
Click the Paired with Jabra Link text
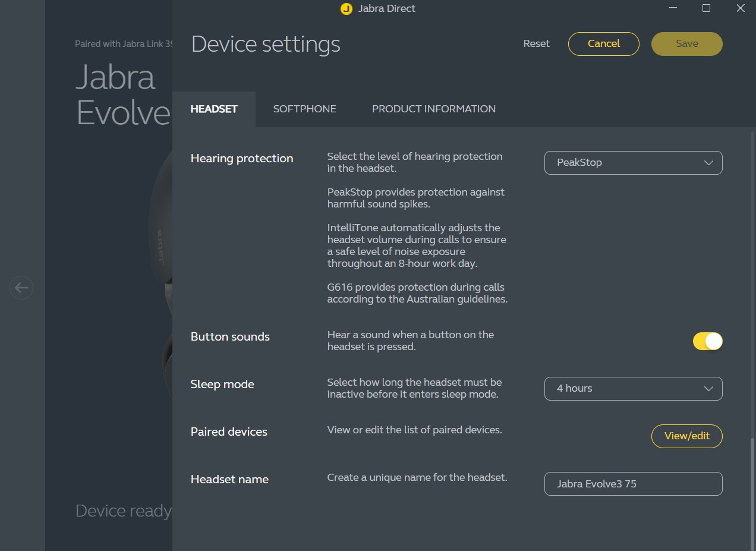123,44
